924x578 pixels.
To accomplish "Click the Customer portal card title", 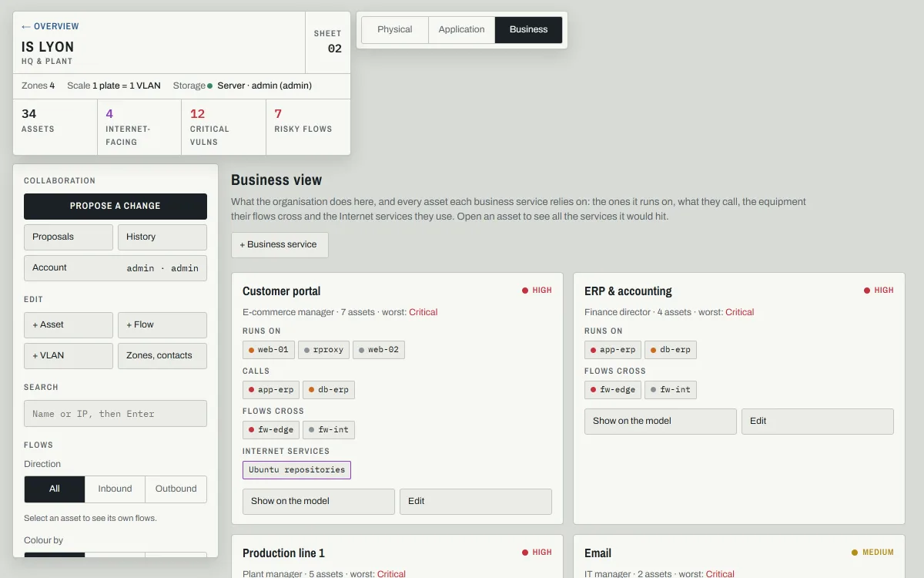I will (281, 291).
